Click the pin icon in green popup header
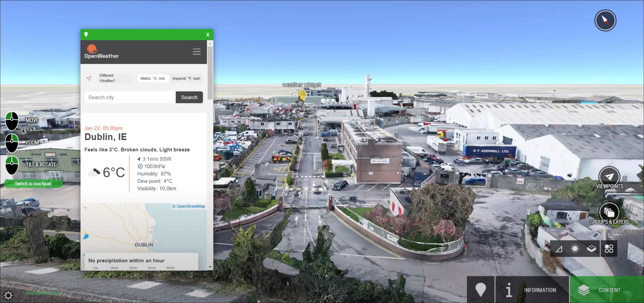The height and width of the screenshot is (303, 644). pyautogui.click(x=86, y=34)
